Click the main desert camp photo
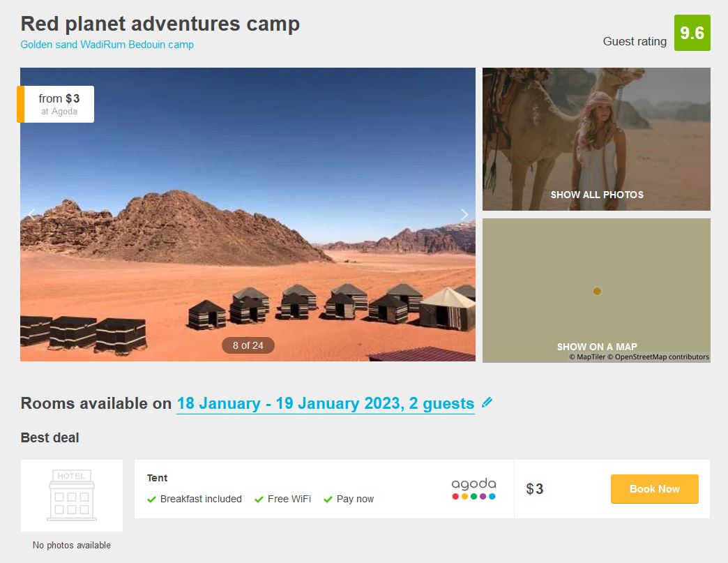The image size is (728, 563). point(248,214)
